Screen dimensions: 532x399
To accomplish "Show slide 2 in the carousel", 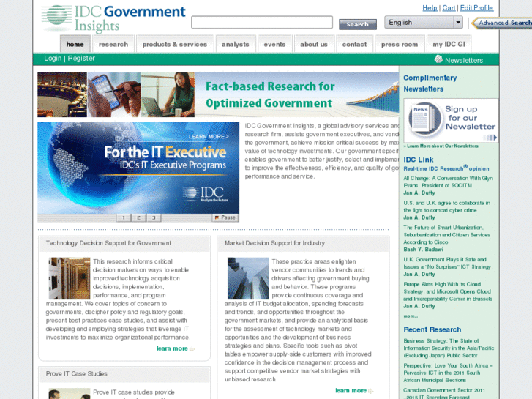I will pyautogui.click(x=138, y=217).
